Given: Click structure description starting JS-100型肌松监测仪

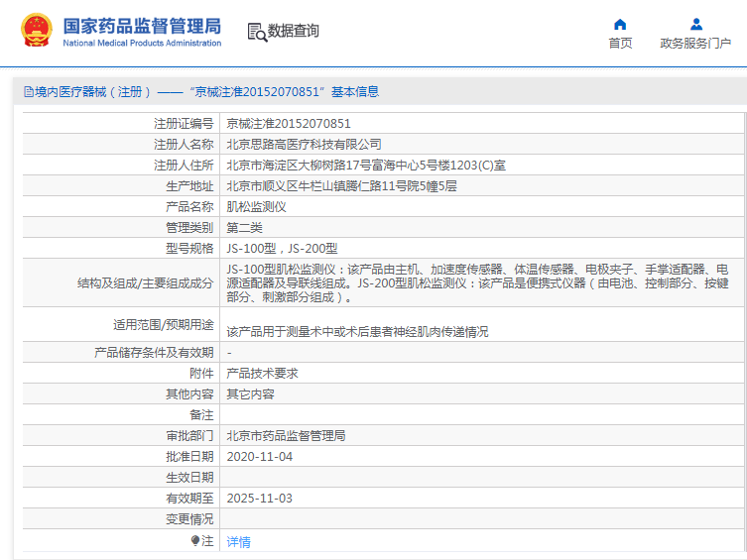Looking at the screenshot, I should pos(477,283).
